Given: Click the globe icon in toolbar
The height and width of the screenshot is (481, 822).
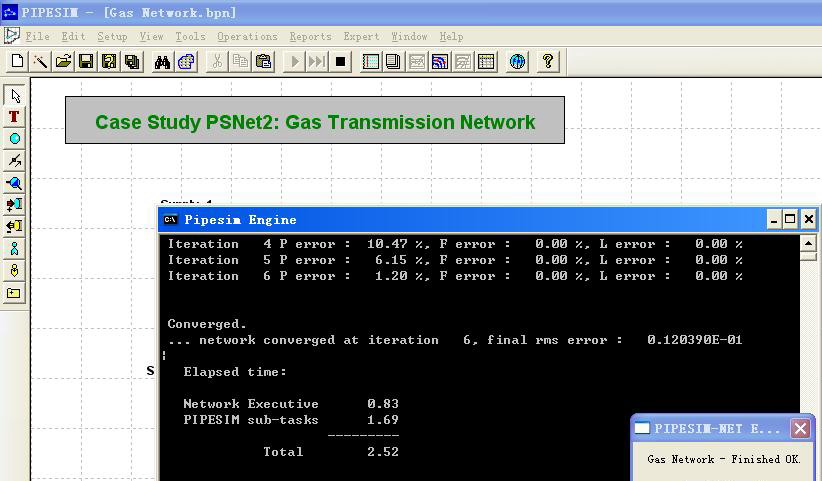Looking at the screenshot, I should 517,62.
